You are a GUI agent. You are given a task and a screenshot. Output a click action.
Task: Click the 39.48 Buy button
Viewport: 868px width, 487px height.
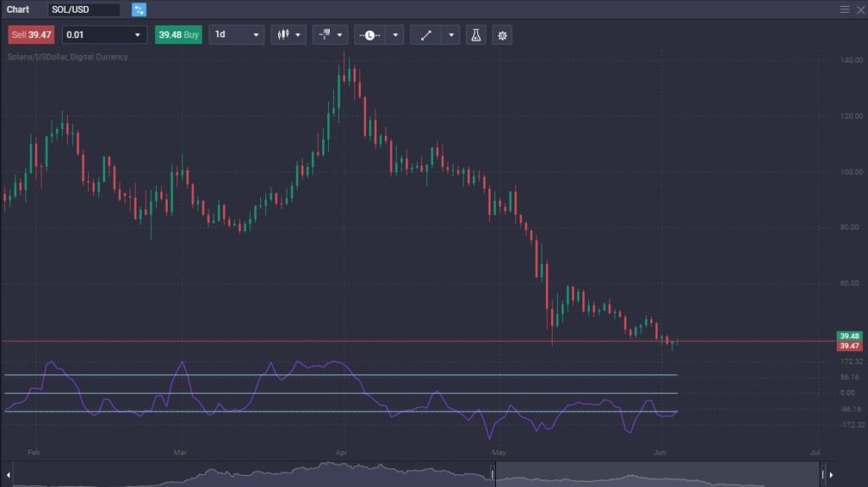pyautogui.click(x=178, y=35)
